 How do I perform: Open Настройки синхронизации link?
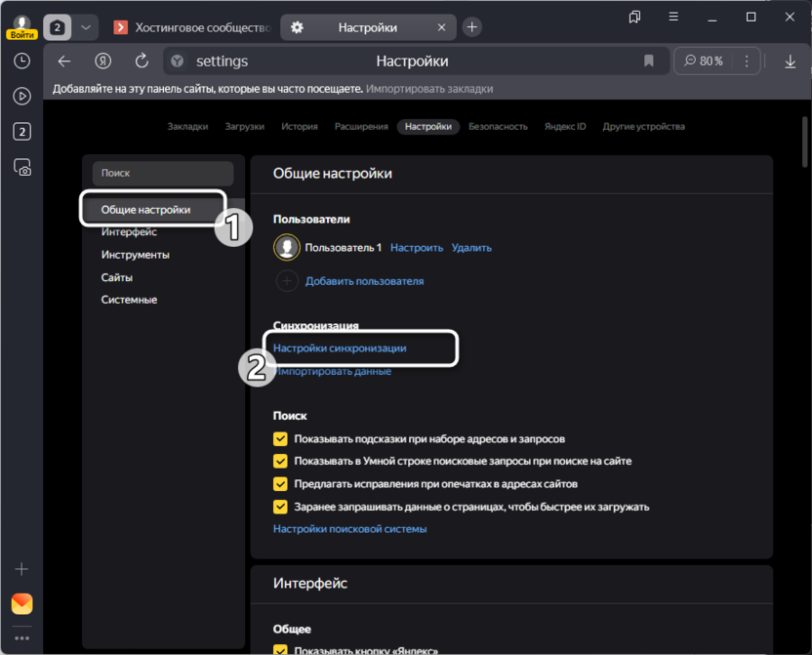click(x=340, y=348)
